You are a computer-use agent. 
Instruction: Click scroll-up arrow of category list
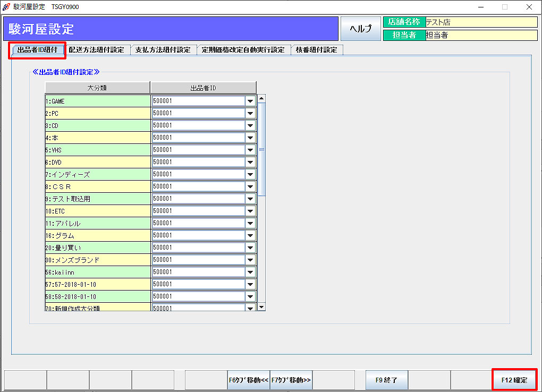tap(261, 98)
